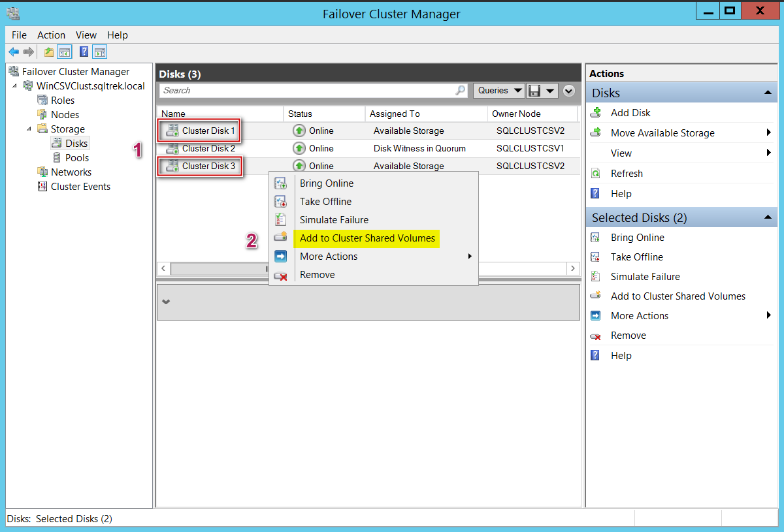784x532 pixels.
Task: Select Failover Cluster Manager root node
Action: coord(76,72)
